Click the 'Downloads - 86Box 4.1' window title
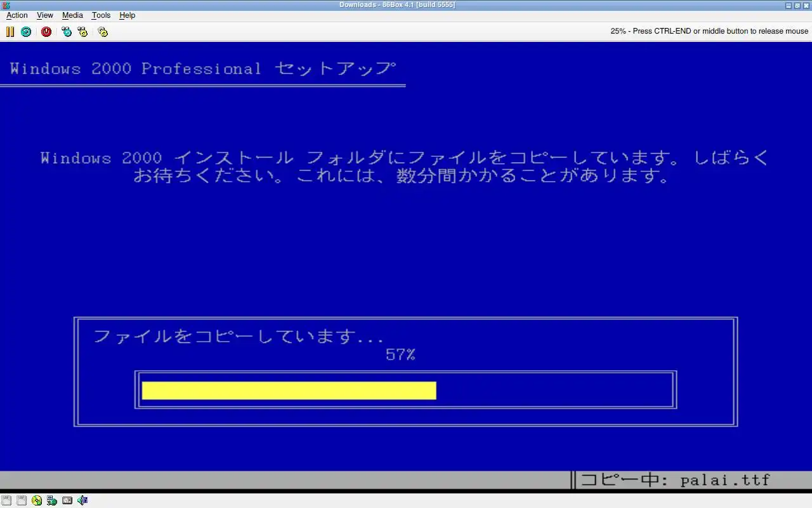Viewport: 812px width, 508px height. tap(397, 5)
